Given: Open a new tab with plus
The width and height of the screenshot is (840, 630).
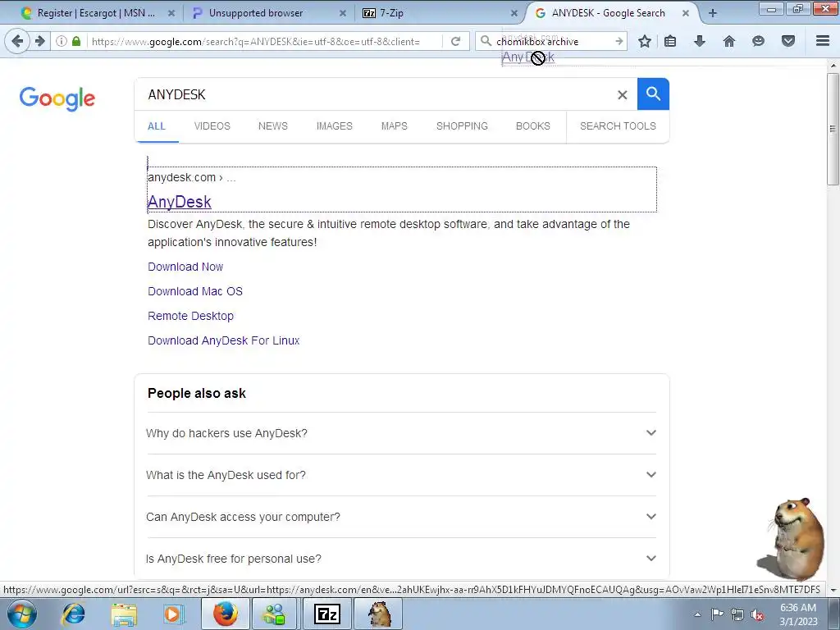Looking at the screenshot, I should (x=713, y=13).
